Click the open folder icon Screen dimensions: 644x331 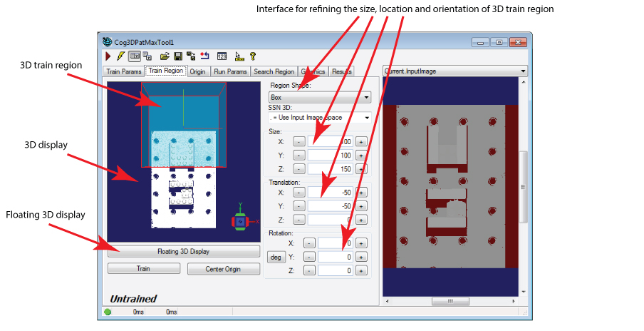coord(164,56)
